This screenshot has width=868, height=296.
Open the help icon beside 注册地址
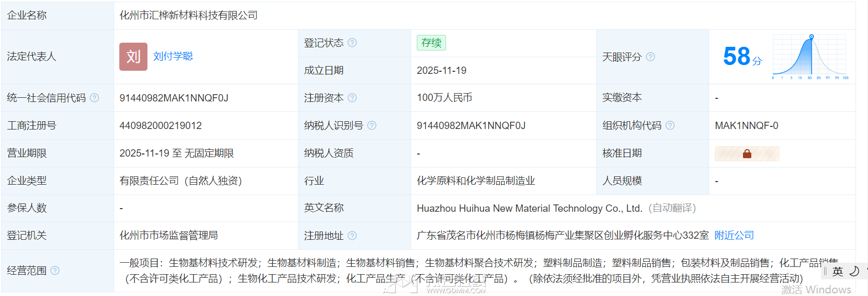352,236
